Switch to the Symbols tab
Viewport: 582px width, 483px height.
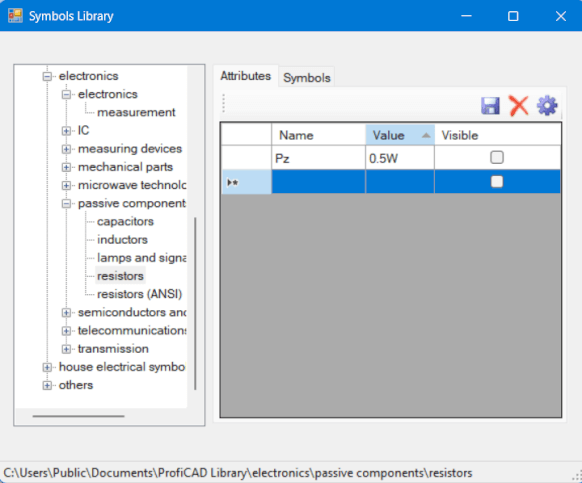click(307, 78)
